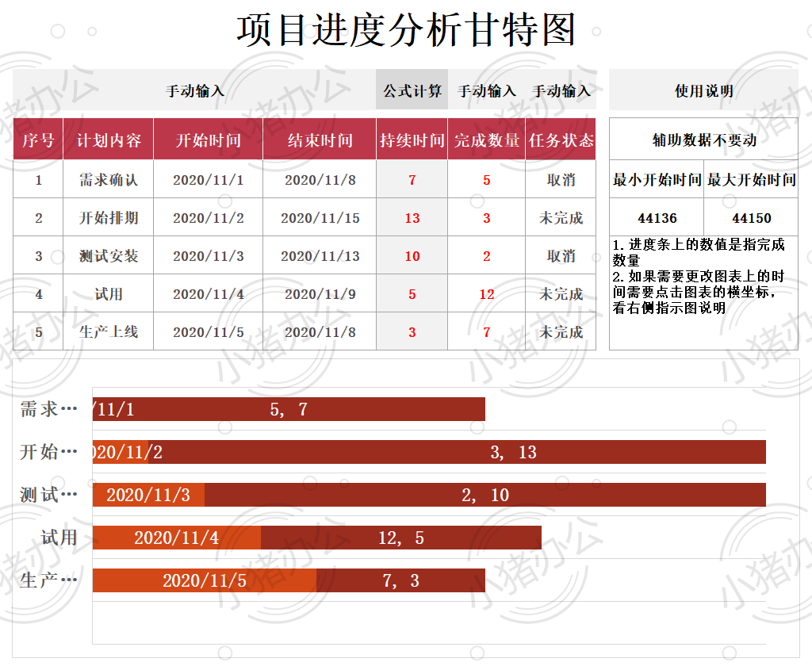The image size is (812, 670).
Task: Select the 任务状态 column header
Action: pyautogui.click(x=561, y=140)
